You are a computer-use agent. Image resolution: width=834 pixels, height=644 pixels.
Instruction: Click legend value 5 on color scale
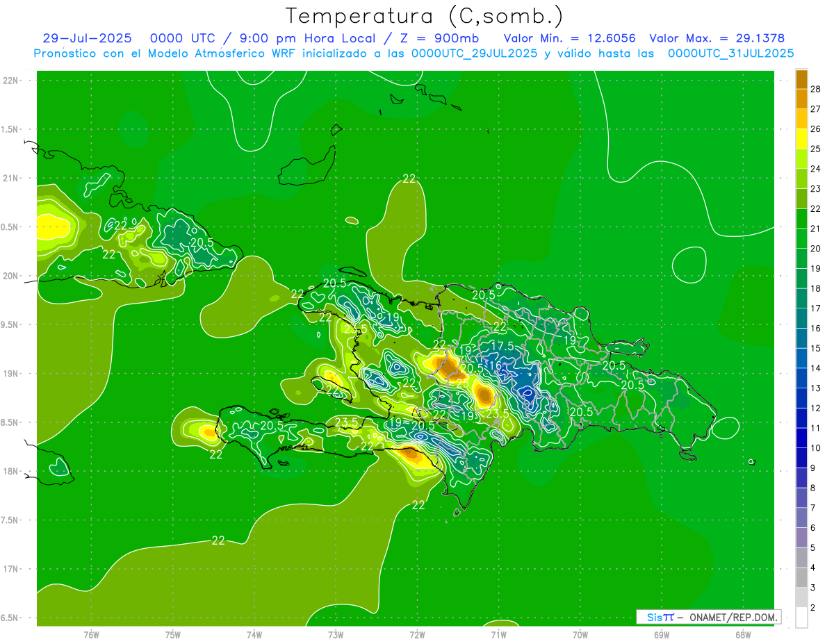(x=813, y=548)
